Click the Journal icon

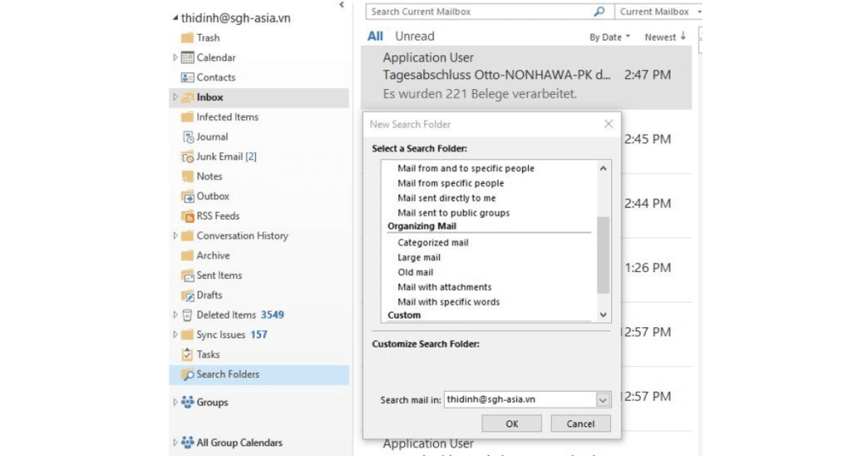pyautogui.click(x=188, y=136)
